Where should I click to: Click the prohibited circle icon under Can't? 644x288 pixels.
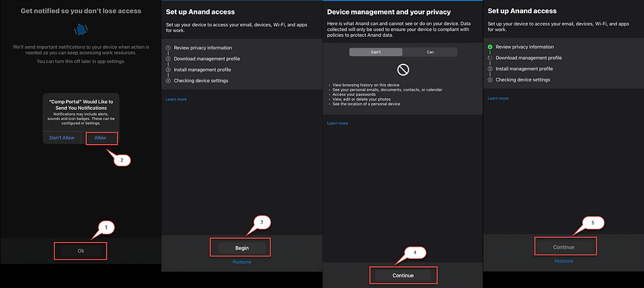(x=403, y=69)
